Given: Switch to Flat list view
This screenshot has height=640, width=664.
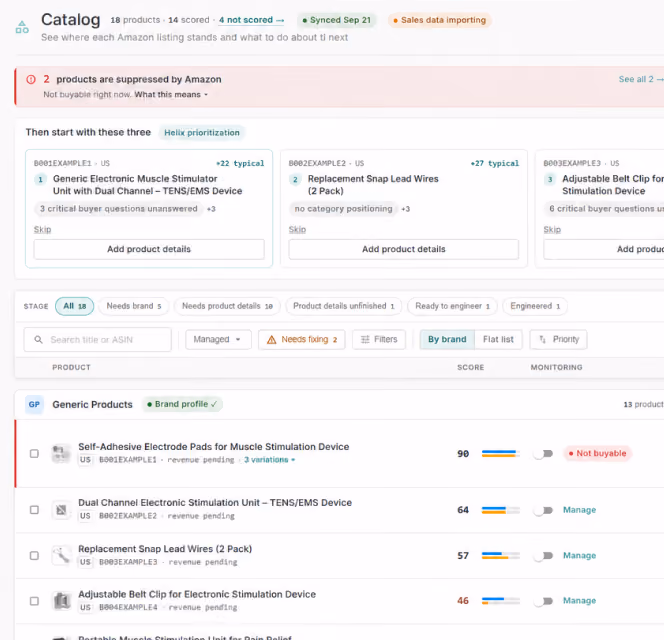Looking at the screenshot, I should 498,339.
